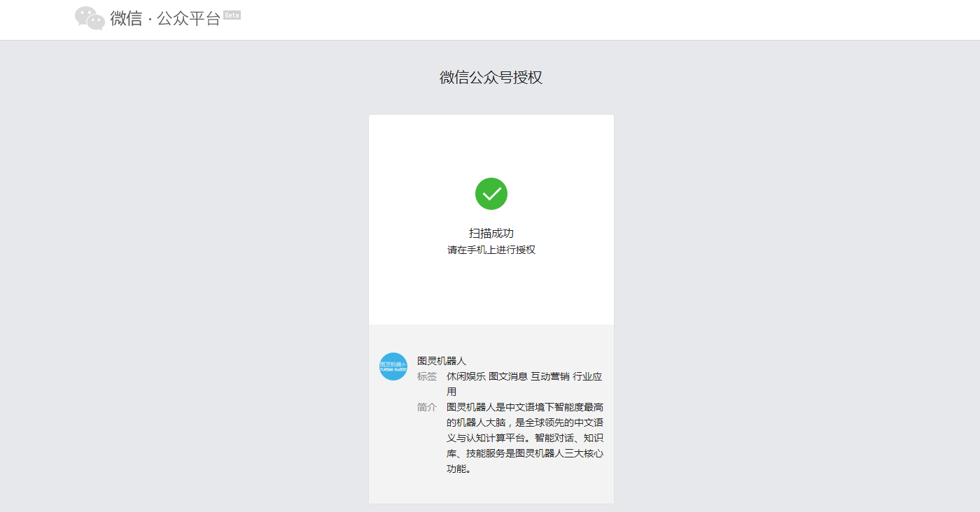This screenshot has height=512, width=980.
Task: Select the 图灵机器人 round avatar
Action: pyautogui.click(x=393, y=367)
